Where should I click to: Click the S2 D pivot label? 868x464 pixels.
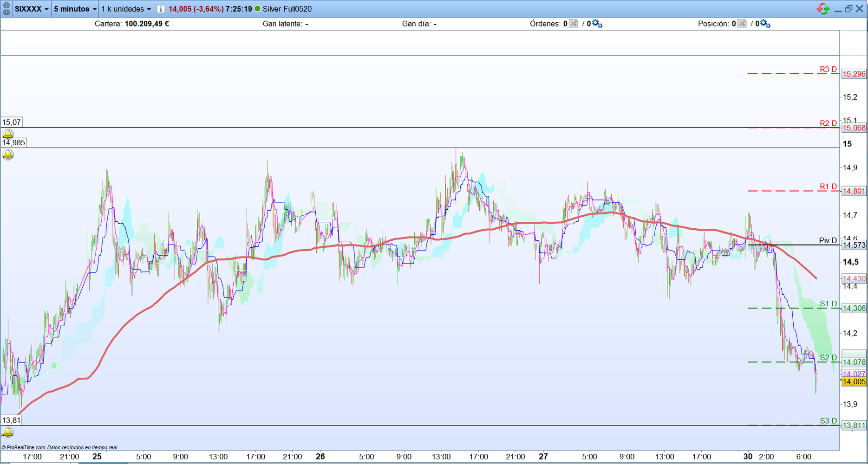click(828, 358)
